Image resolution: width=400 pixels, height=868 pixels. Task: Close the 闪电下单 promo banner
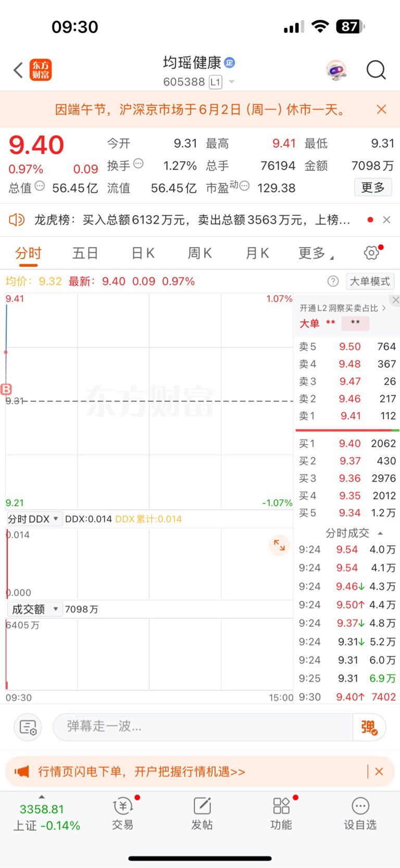tap(379, 772)
